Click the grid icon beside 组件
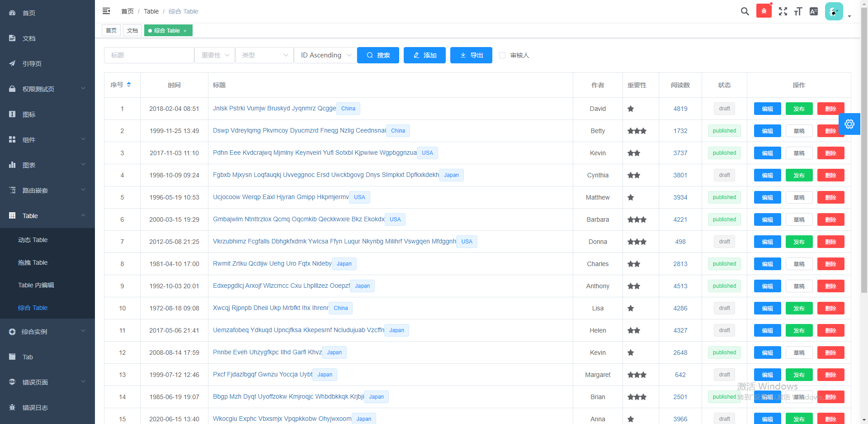 click(x=12, y=139)
